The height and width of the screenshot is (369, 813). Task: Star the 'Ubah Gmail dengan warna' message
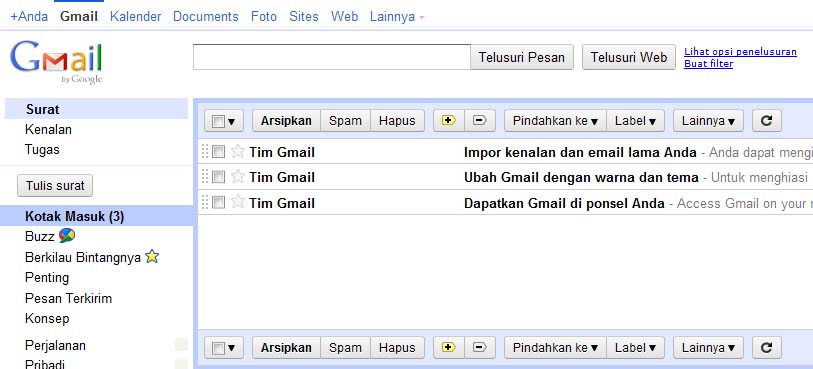(x=237, y=177)
